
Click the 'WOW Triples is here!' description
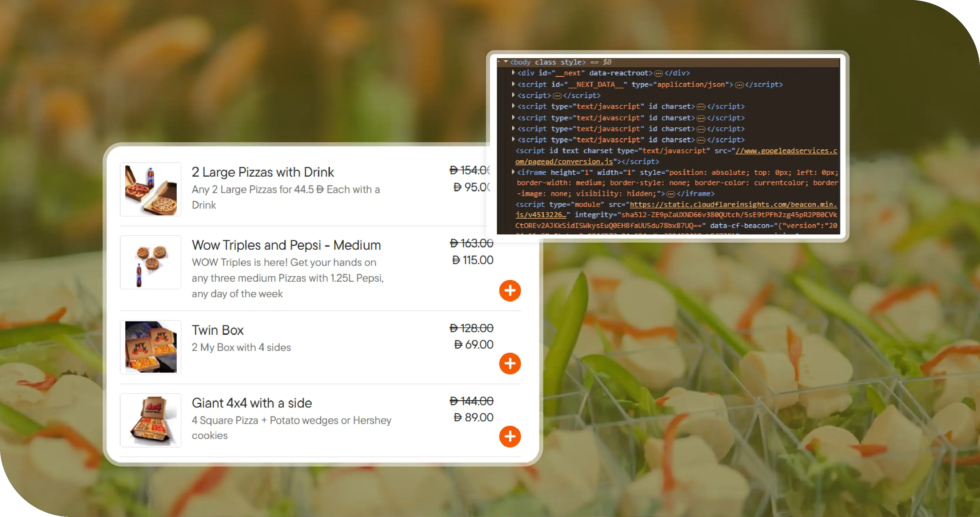pos(288,278)
